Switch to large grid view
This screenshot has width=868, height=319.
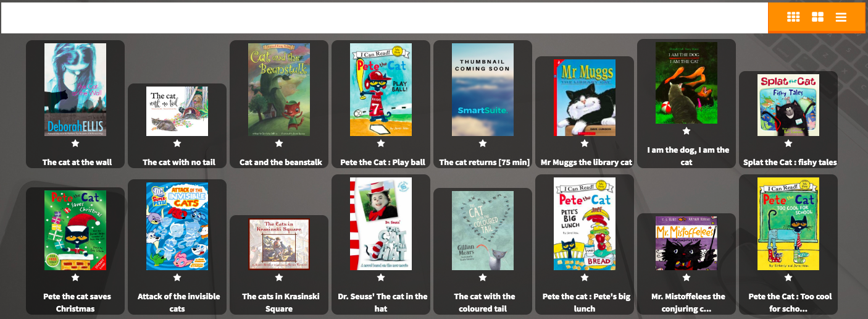click(817, 17)
